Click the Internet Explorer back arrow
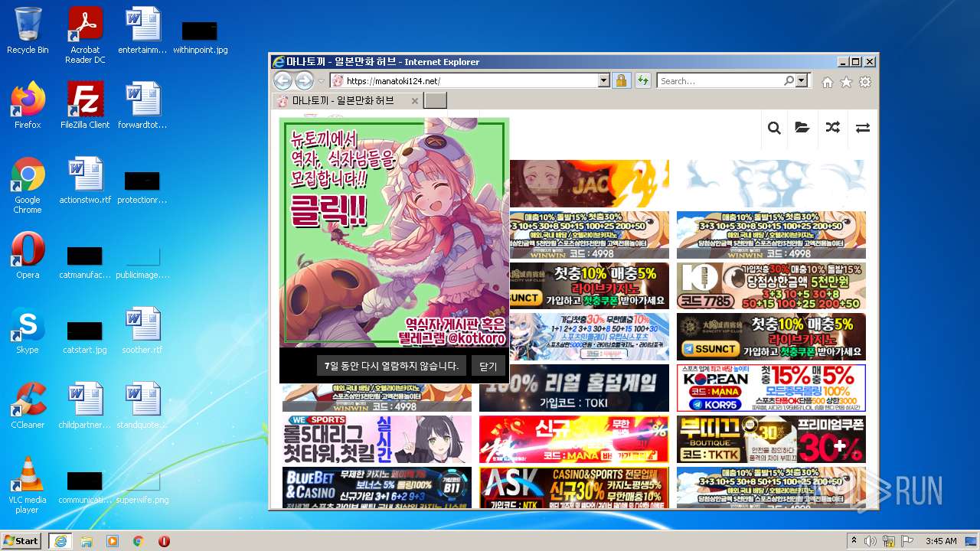Viewport: 980px width, 551px height. point(283,80)
